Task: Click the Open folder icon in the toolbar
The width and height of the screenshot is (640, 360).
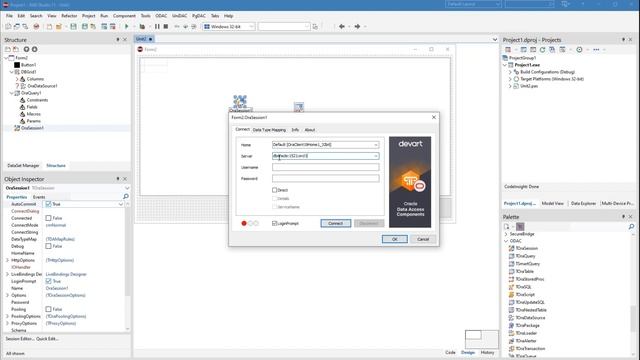Action: tap(59, 27)
